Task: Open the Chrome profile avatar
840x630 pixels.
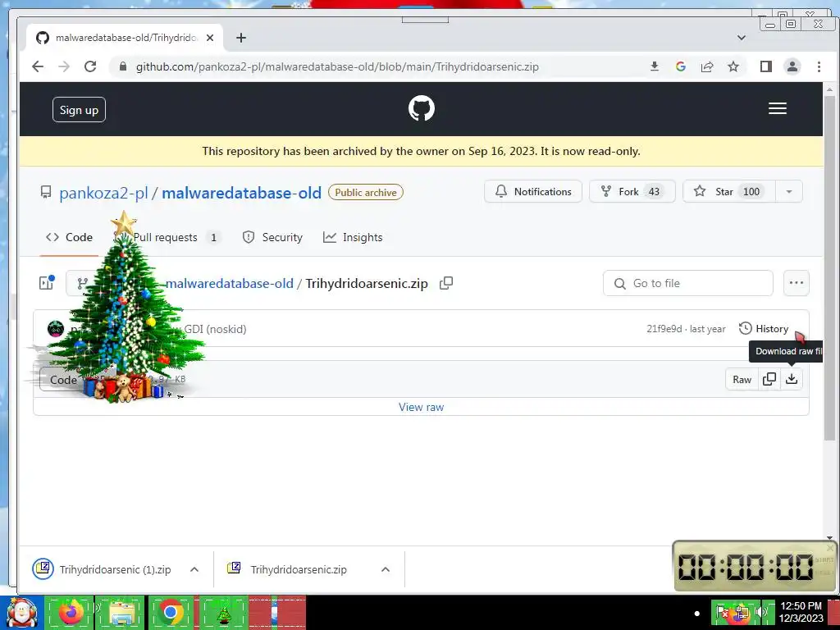Action: coord(792,66)
